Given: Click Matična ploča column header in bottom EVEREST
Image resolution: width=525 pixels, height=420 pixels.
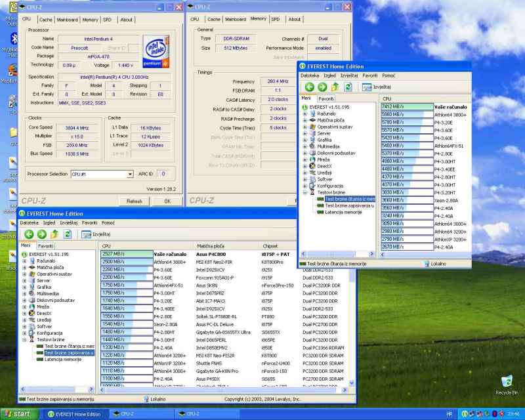Looking at the screenshot, I should click(226, 246).
